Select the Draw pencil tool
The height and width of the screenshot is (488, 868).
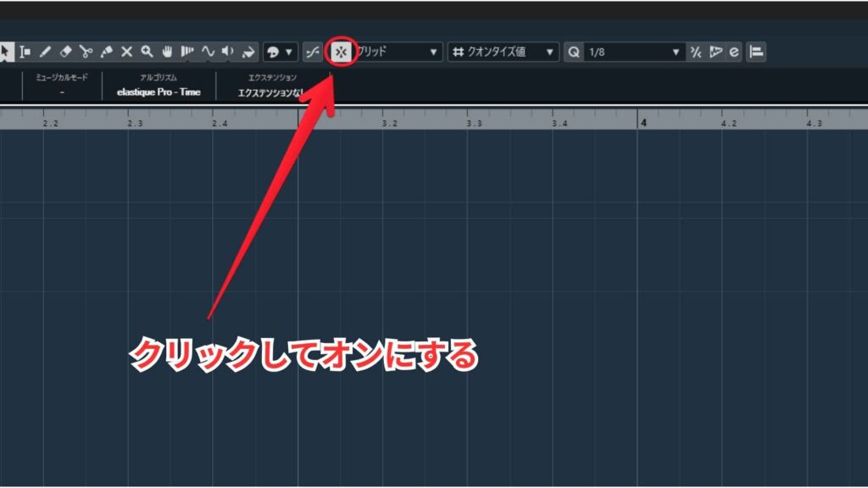point(46,52)
